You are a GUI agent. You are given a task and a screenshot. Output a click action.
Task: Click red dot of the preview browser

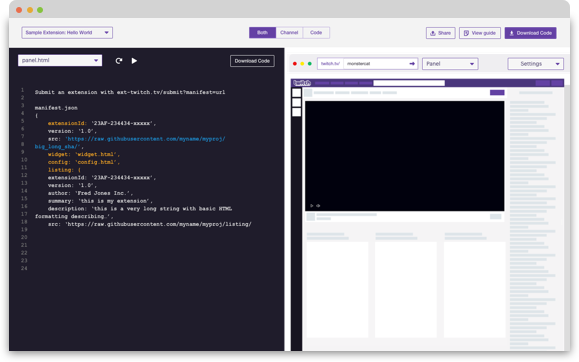pos(295,64)
